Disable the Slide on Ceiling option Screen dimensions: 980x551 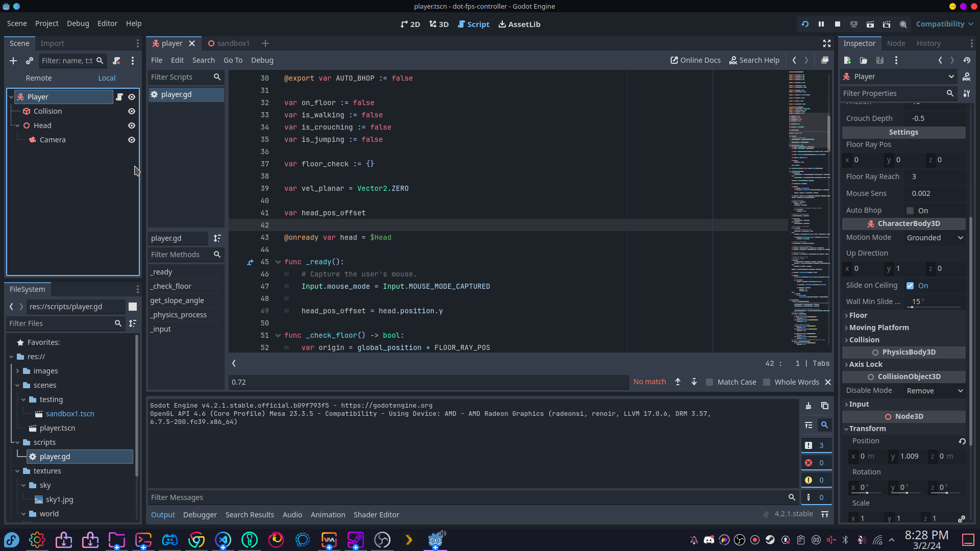coord(910,286)
